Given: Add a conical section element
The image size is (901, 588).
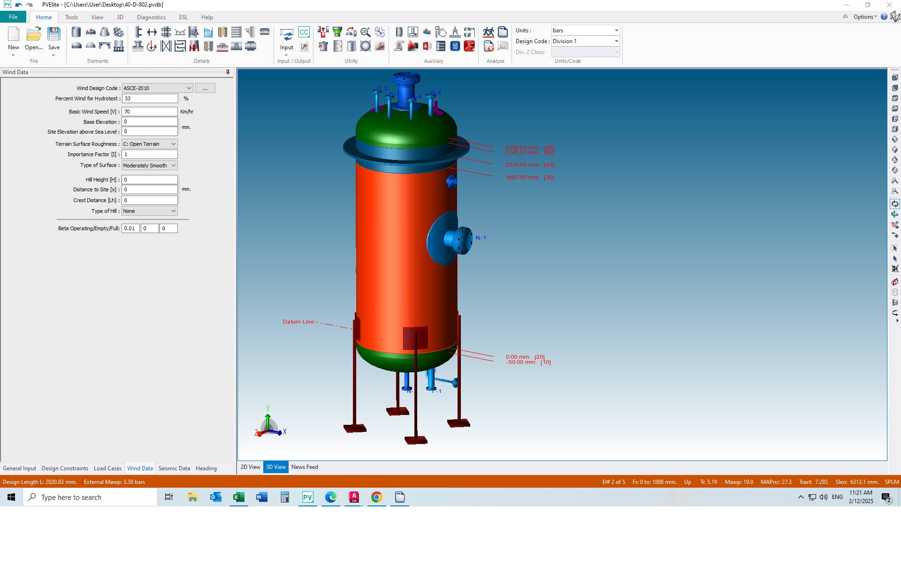Looking at the screenshot, I should click(105, 32).
